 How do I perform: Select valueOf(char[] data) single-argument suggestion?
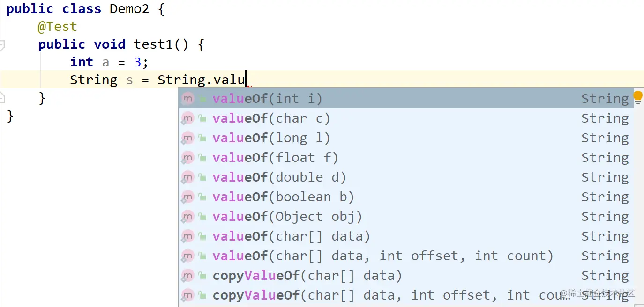pos(406,236)
